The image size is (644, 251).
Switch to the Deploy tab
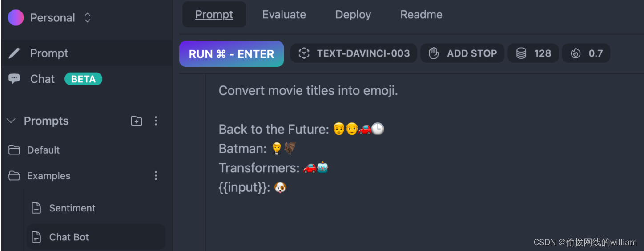353,15
